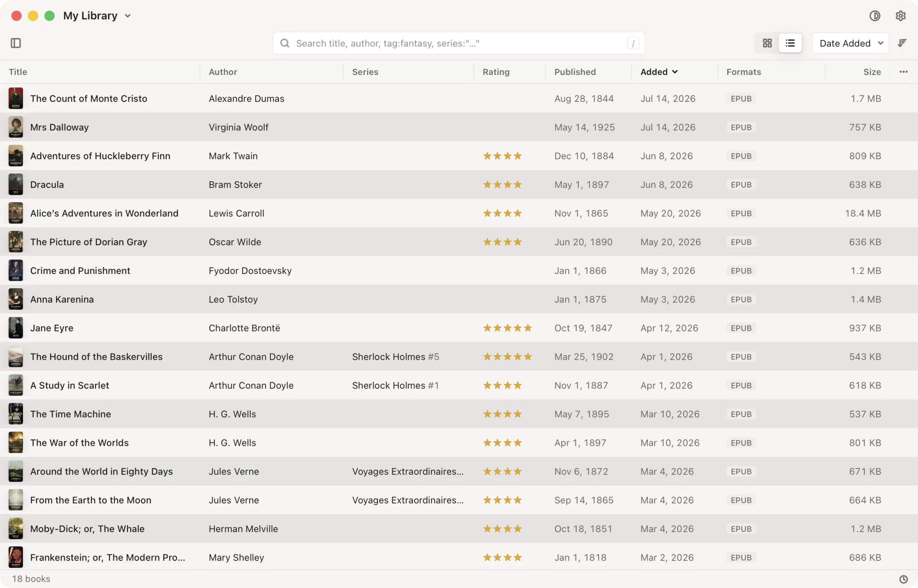918x588 pixels.
Task: Select Adventures of Huckleberry Finn title
Action: [100, 156]
